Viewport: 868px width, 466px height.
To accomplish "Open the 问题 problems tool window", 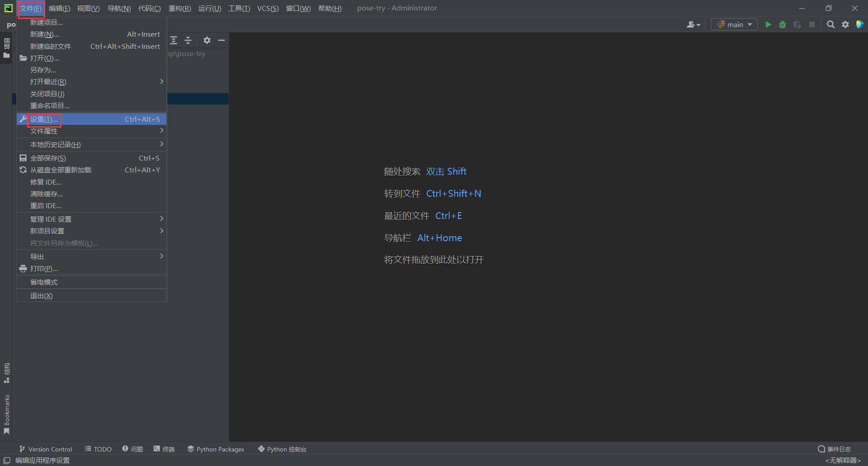I will click(132, 449).
